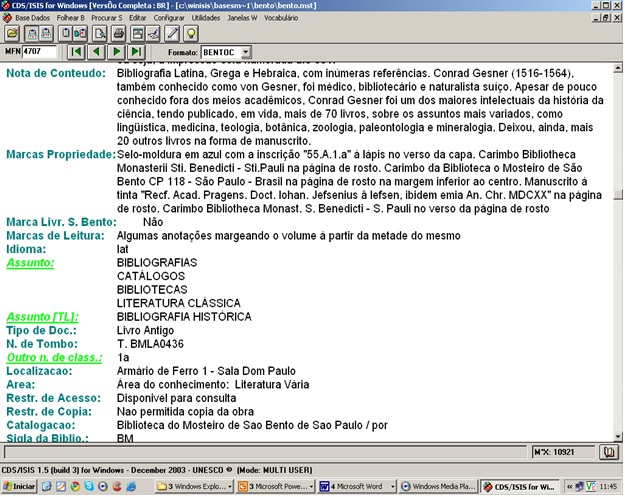Click the pencil edit toolbar icon
The height and width of the screenshot is (497, 625).
(x=172, y=33)
